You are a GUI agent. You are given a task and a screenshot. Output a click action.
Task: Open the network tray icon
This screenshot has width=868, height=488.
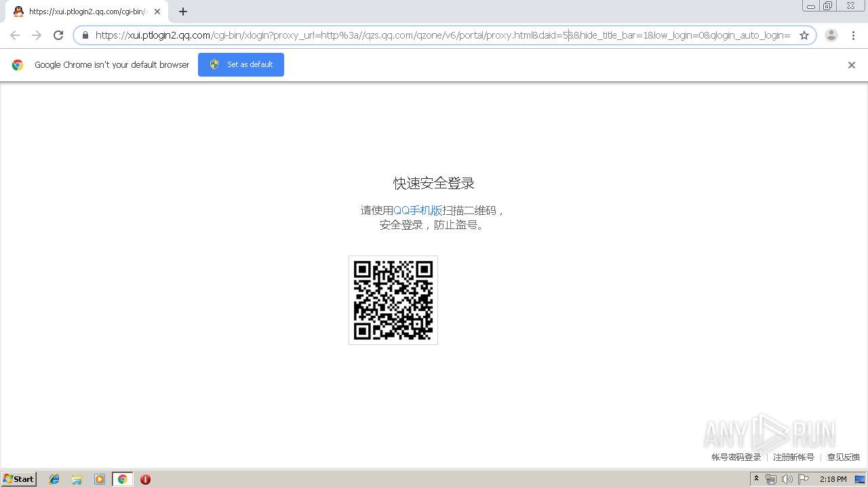[771, 479]
